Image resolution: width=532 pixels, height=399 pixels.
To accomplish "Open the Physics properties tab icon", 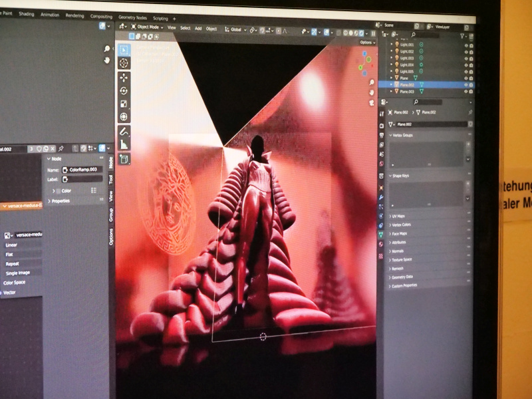I will click(x=381, y=215).
